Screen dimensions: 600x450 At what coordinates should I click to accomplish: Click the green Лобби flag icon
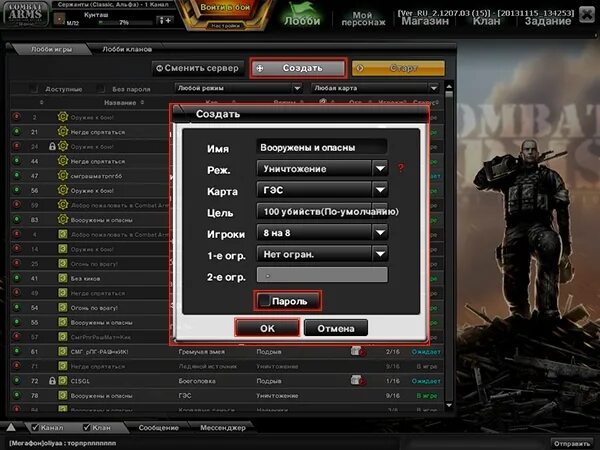tap(300, 8)
